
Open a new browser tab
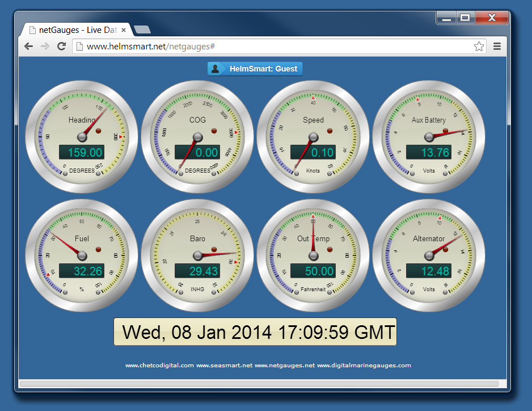(142, 30)
